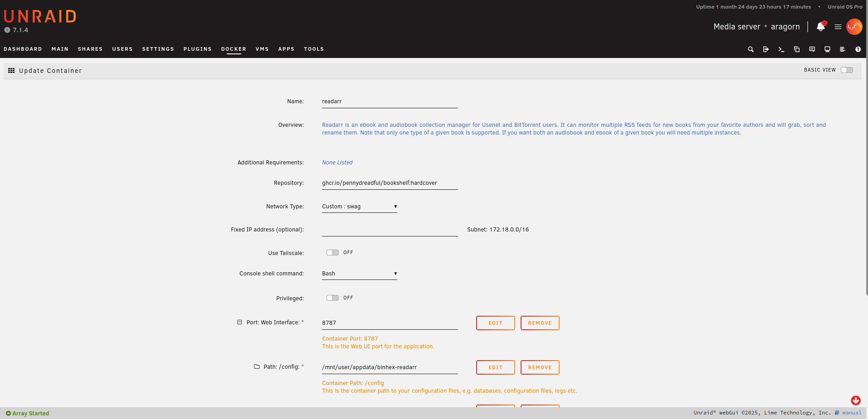Toggle the Privileged switch
This screenshot has width=868, height=419.
[332, 298]
